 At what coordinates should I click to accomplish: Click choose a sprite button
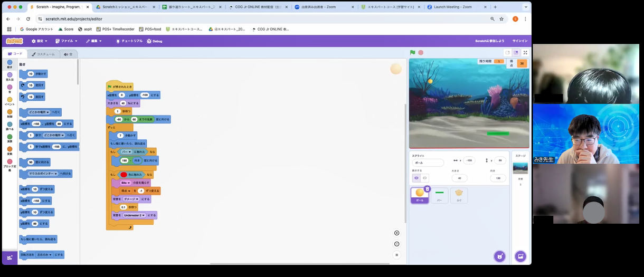[x=499, y=256]
